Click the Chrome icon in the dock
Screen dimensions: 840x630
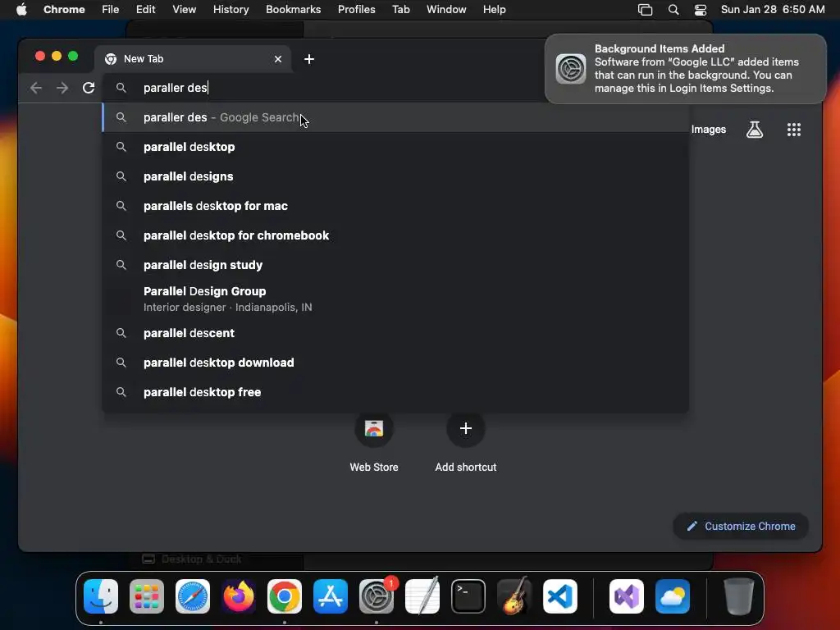pos(285,596)
